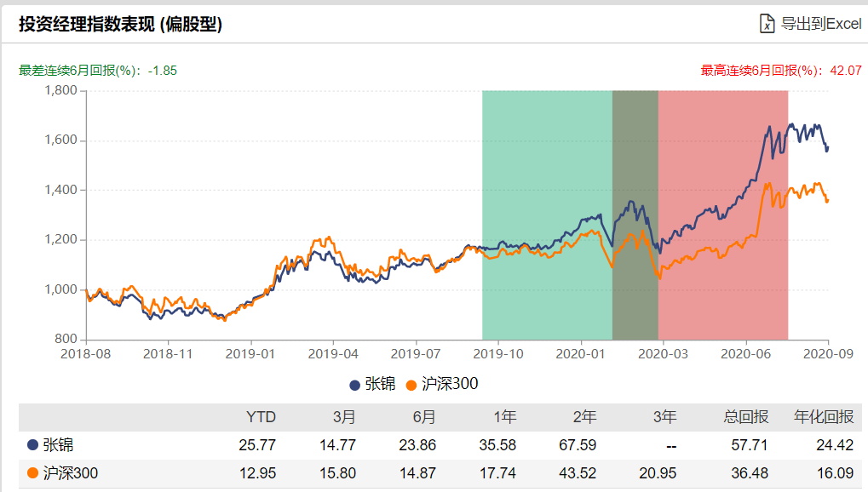Toggle the 张锦 legend series

click(372, 384)
